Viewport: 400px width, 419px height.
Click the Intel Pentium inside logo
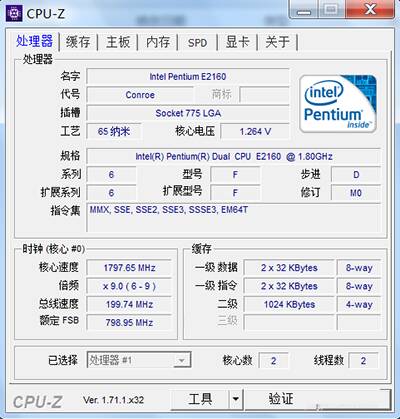(x=338, y=104)
